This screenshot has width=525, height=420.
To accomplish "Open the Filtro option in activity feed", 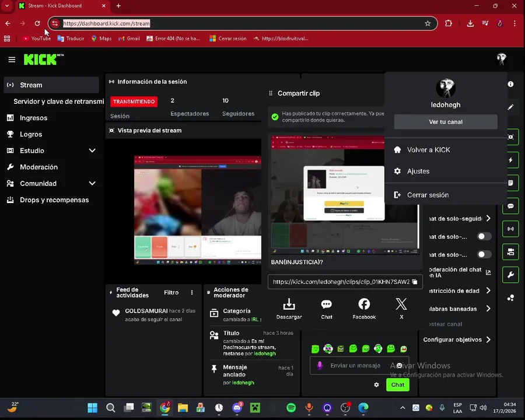I will pos(171,292).
